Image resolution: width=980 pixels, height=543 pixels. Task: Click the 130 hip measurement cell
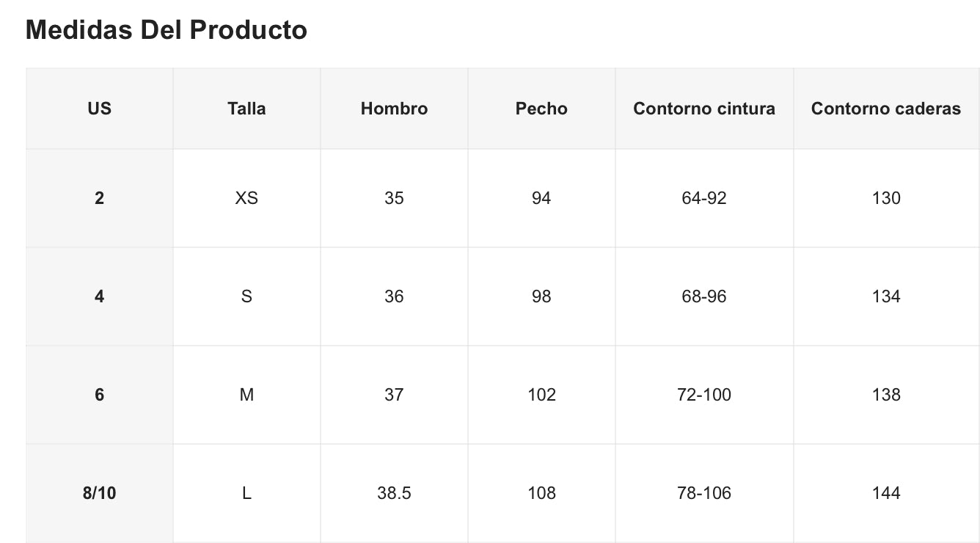[886, 198]
